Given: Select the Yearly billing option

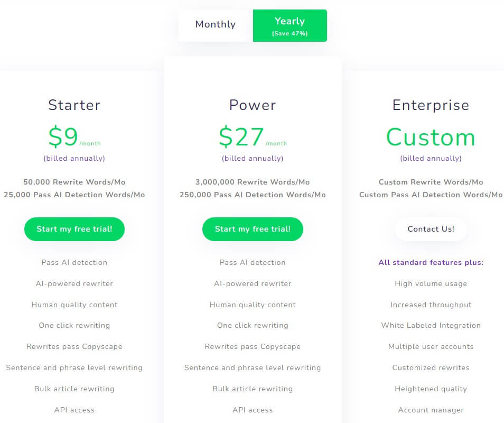Looking at the screenshot, I should click(x=290, y=25).
